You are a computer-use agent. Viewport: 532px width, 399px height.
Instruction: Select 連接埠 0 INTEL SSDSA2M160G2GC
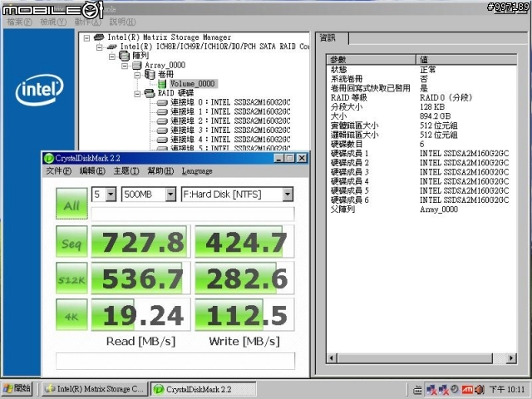pyautogui.click(x=230, y=102)
